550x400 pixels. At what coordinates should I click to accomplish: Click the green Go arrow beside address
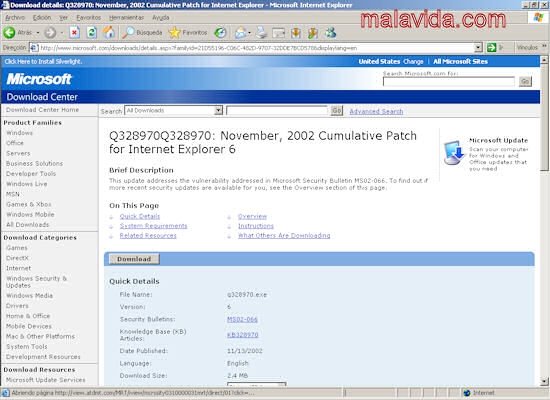click(492, 47)
